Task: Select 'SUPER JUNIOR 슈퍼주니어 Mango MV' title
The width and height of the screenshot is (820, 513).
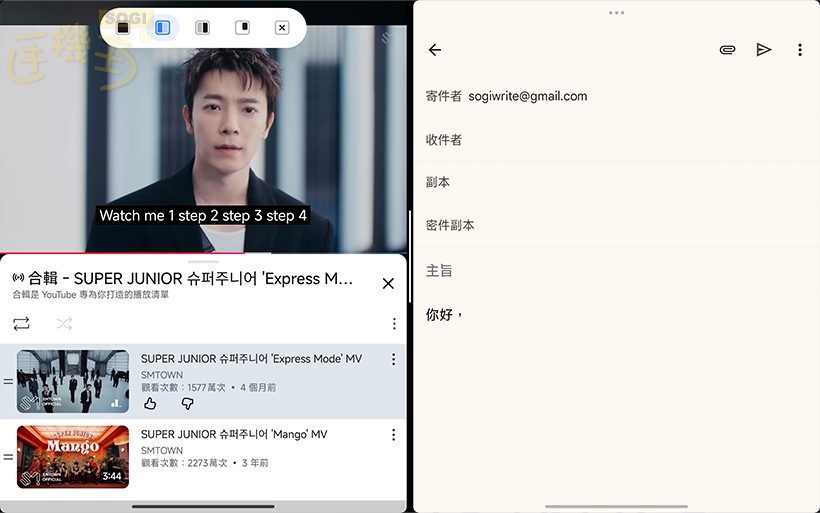Action: pos(234,435)
